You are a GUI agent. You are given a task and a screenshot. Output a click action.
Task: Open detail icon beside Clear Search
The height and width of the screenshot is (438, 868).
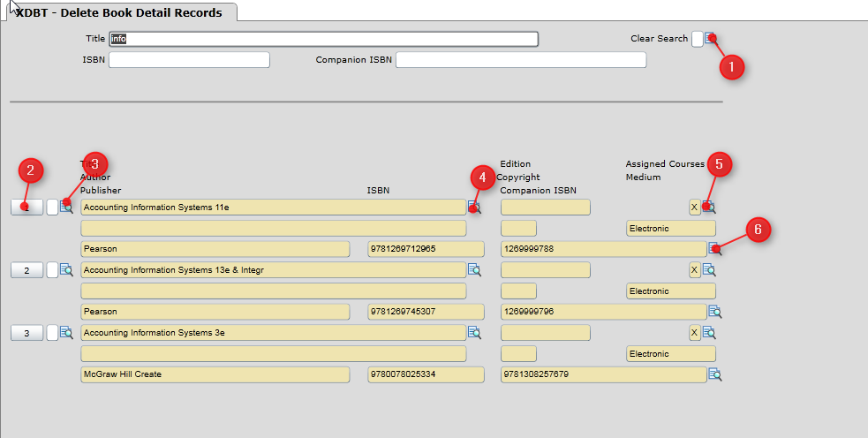tap(711, 39)
